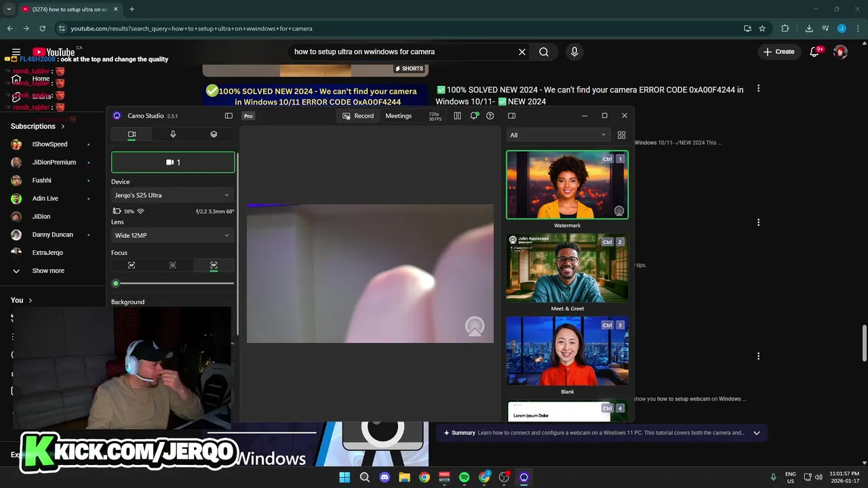Clear the YouTube search box

522,52
